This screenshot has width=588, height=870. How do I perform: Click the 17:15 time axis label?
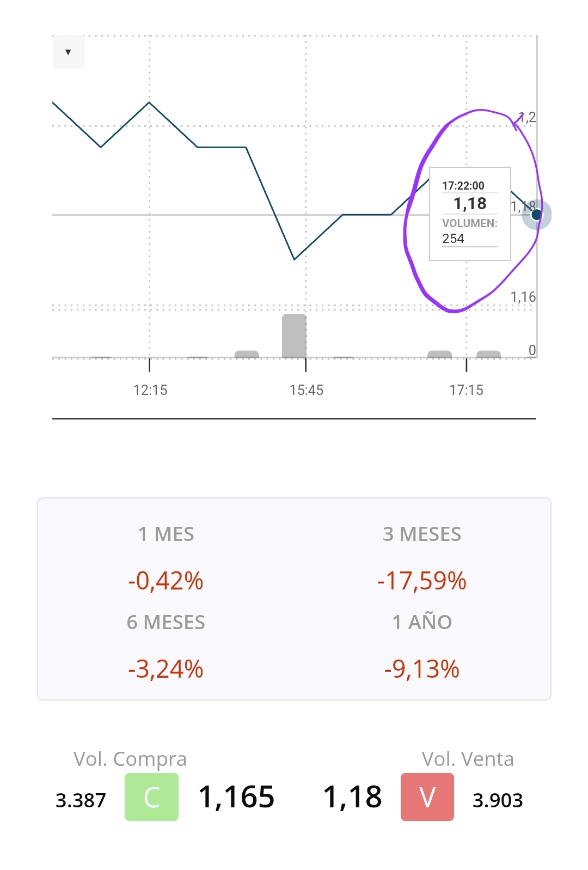pyautogui.click(x=466, y=390)
